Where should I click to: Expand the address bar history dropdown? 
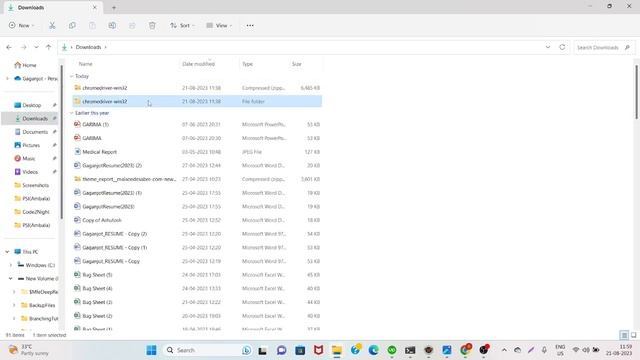pos(548,47)
